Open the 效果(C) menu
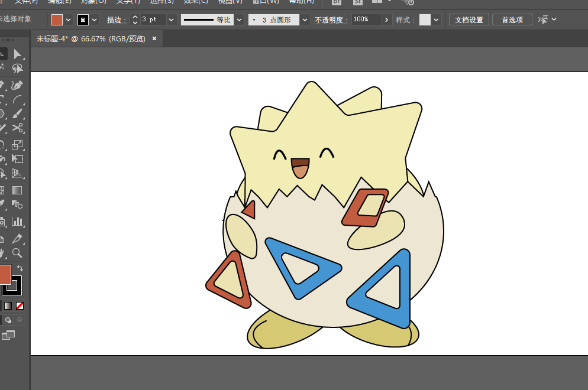Viewport: 588px width, 390px height. click(196, 2)
